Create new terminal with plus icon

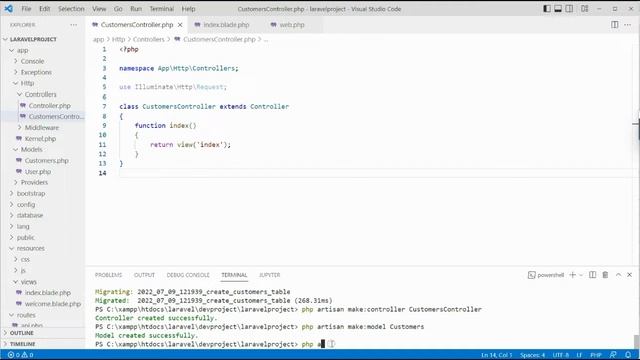(573, 275)
